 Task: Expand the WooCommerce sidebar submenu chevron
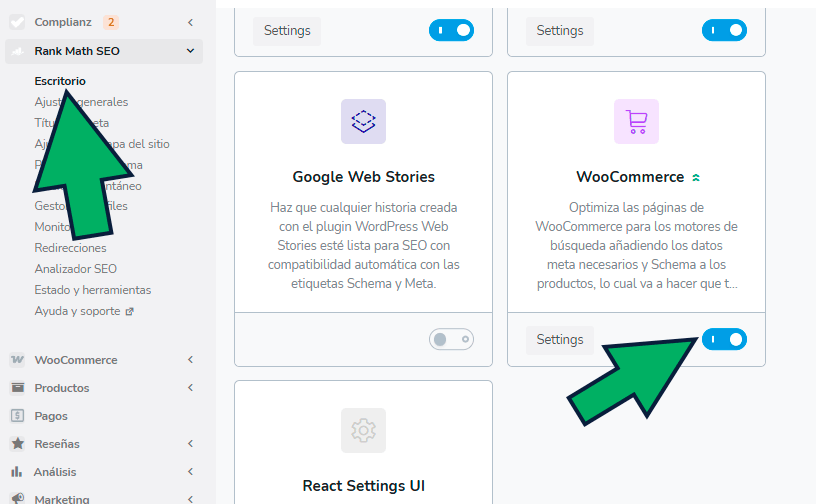point(190,360)
